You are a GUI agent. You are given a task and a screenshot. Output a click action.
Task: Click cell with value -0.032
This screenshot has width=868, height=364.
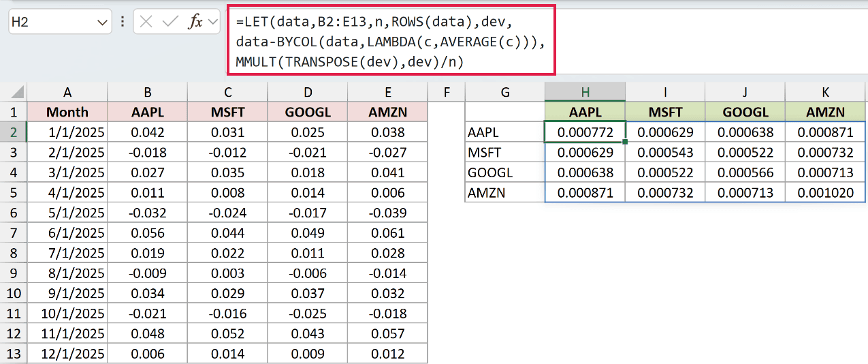click(148, 213)
